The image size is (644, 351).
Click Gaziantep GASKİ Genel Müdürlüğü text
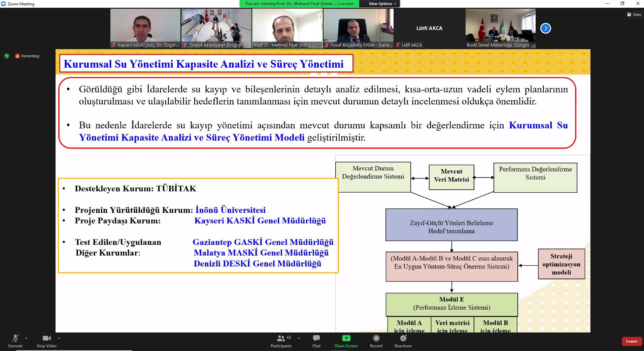click(263, 242)
